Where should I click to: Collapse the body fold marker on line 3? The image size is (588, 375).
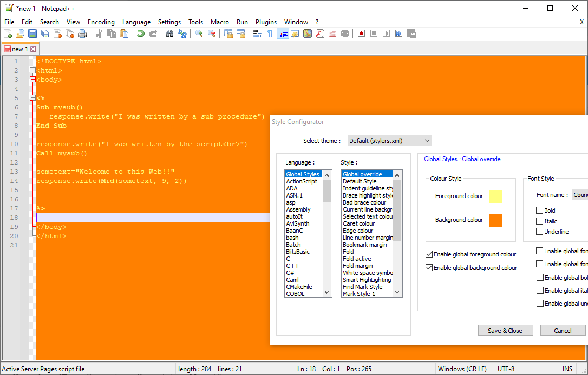pyautogui.click(x=32, y=80)
